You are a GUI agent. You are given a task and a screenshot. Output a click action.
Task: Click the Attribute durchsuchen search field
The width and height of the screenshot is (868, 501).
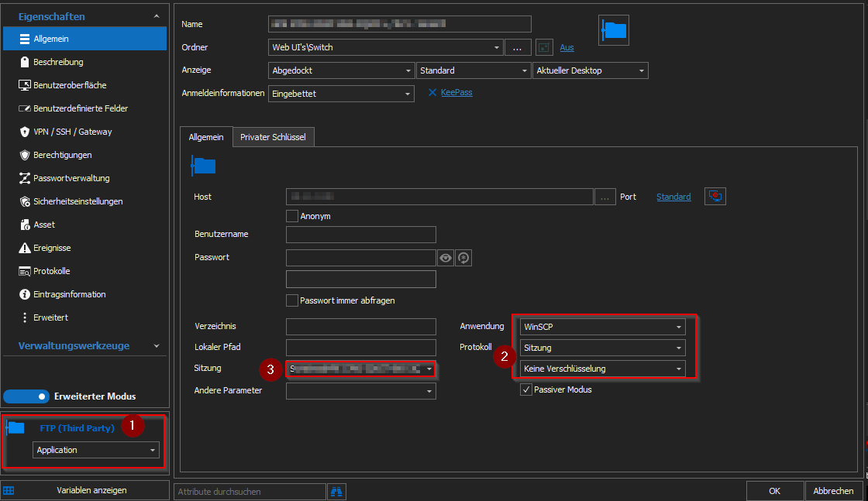click(250, 492)
